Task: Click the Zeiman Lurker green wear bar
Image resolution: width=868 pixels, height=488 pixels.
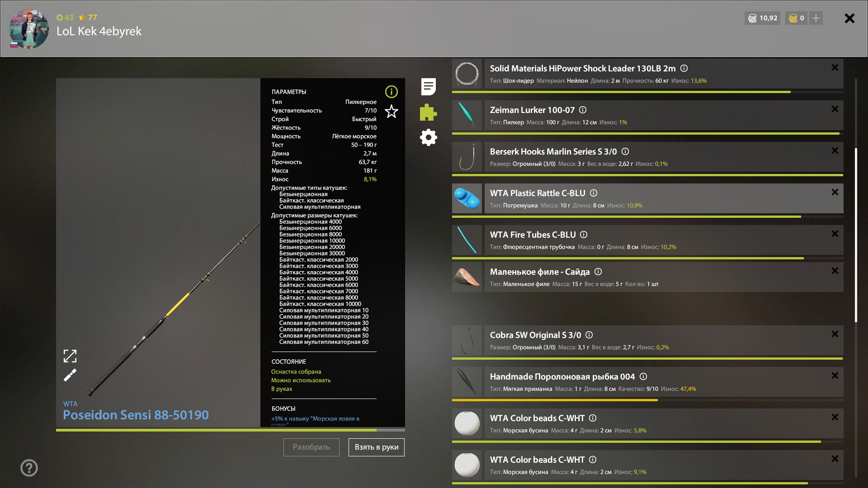Action: [646, 133]
